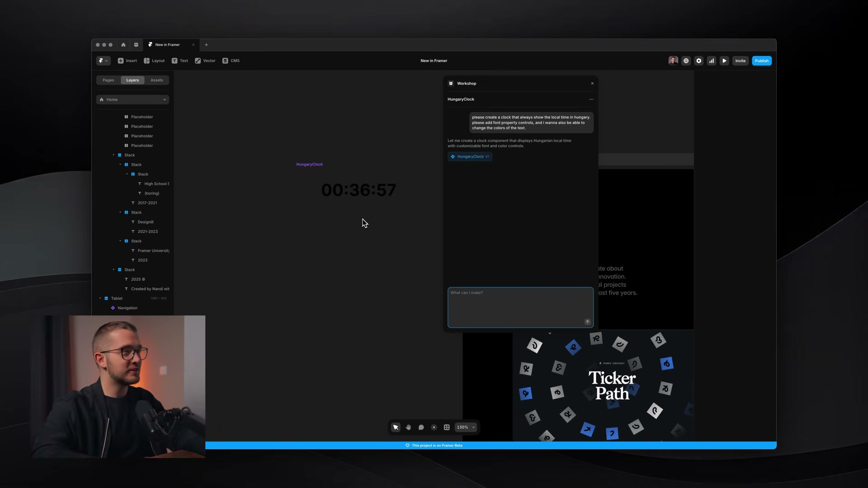
Task: Select the Navigation component layer
Action: (x=127, y=308)
